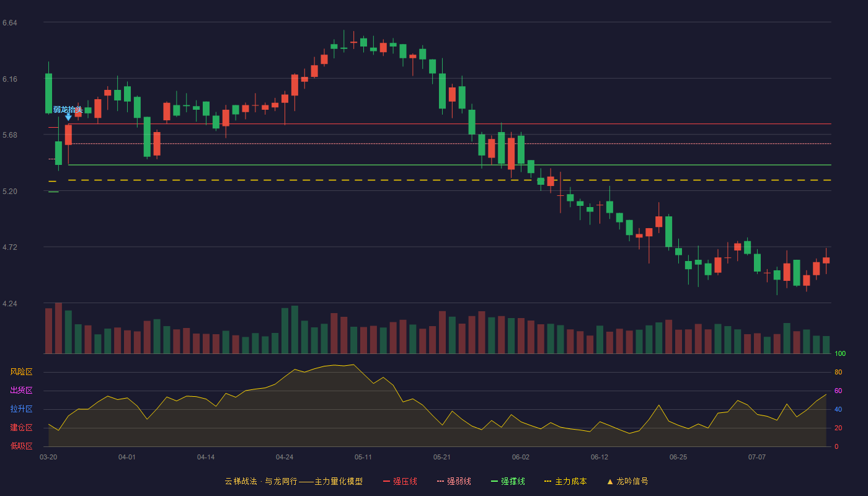868x496 pixels.
Task: Click the 06-25 date axis label
Action: click(x=678, y=457)
